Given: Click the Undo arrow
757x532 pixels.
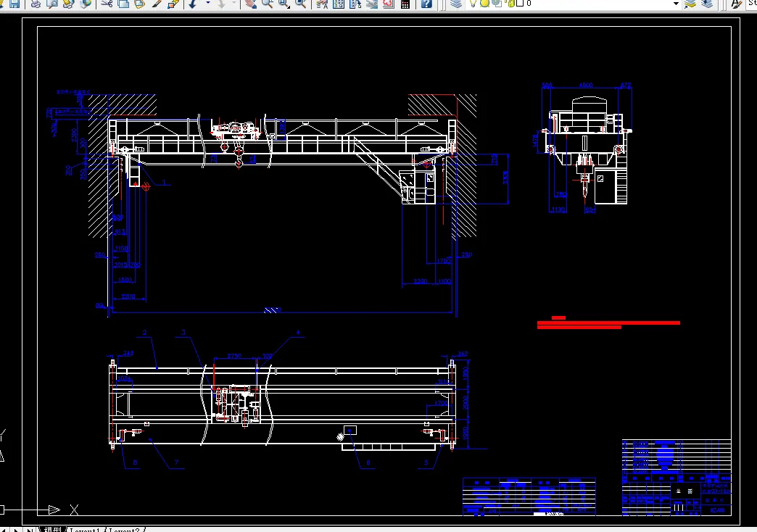Looking at the screenshot, I should tap(193, 4).
